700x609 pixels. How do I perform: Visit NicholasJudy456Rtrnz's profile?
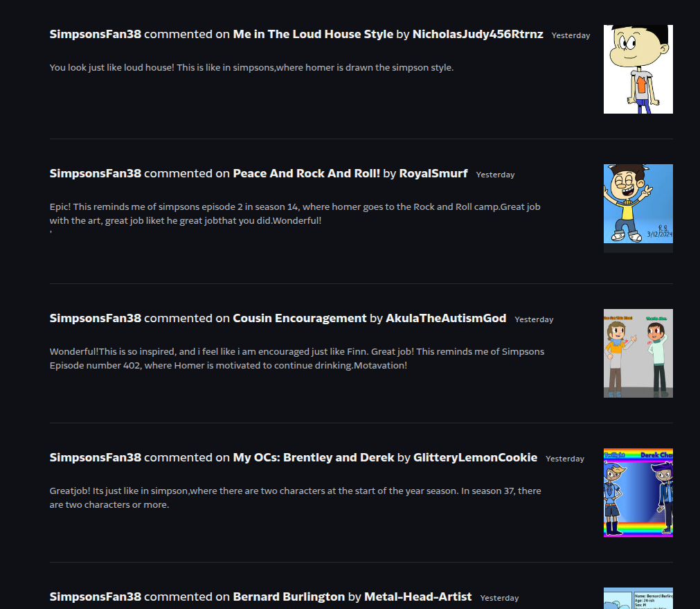tap(478, 35)
